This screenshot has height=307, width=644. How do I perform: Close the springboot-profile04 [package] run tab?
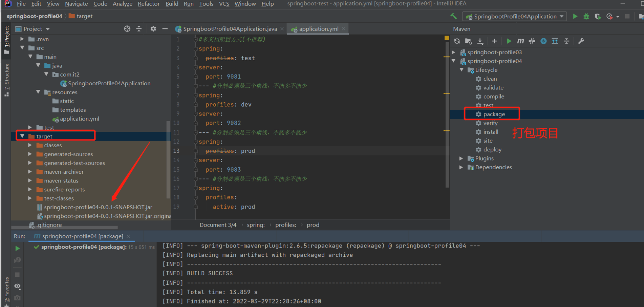pos(128,236)
